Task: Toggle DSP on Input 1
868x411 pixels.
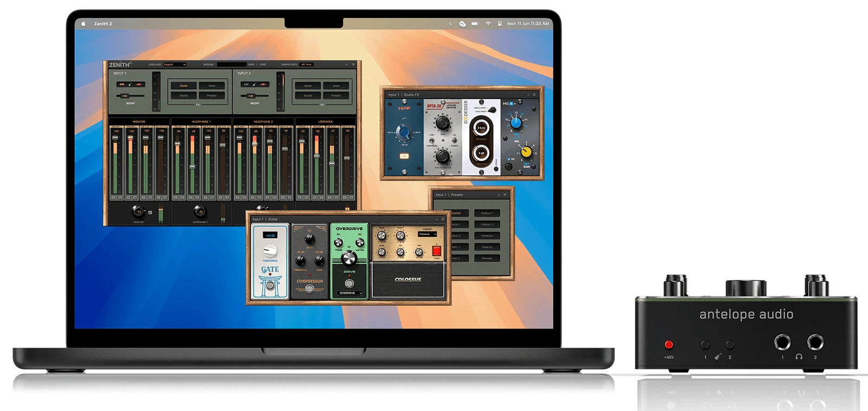Action: pos(122,84)
